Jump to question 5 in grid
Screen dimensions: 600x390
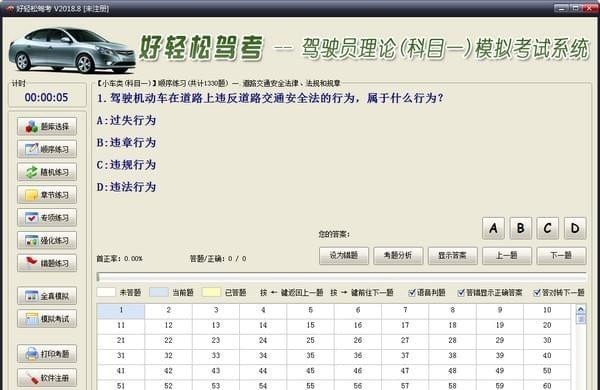[x=310, y=311]
